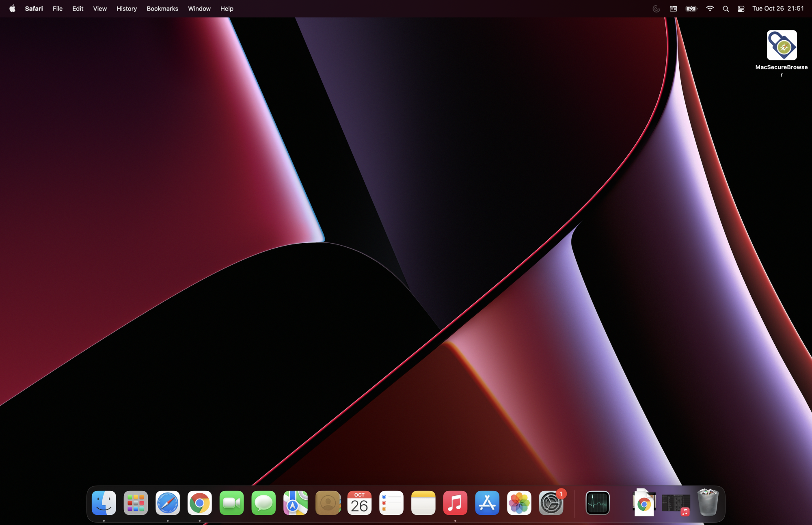Launch Maps from the Dock
812x525 pixels.
296,503
